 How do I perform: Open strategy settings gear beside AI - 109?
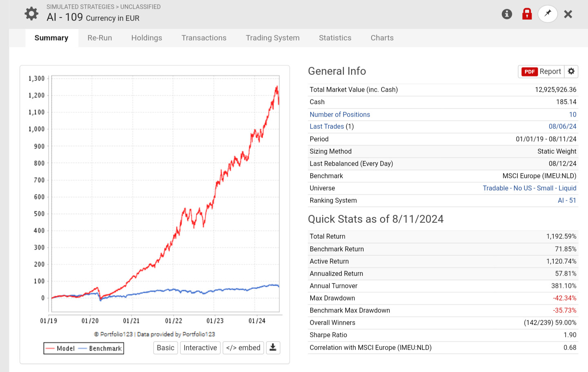[31, 13]
